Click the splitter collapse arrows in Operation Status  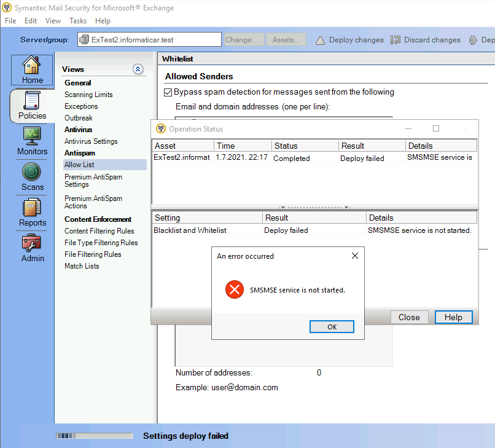314,207
